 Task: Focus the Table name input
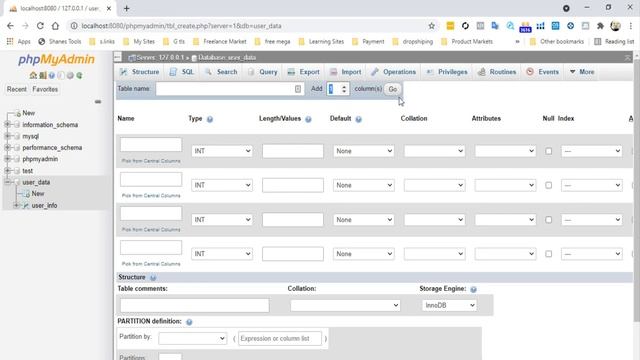pos(229,89)
